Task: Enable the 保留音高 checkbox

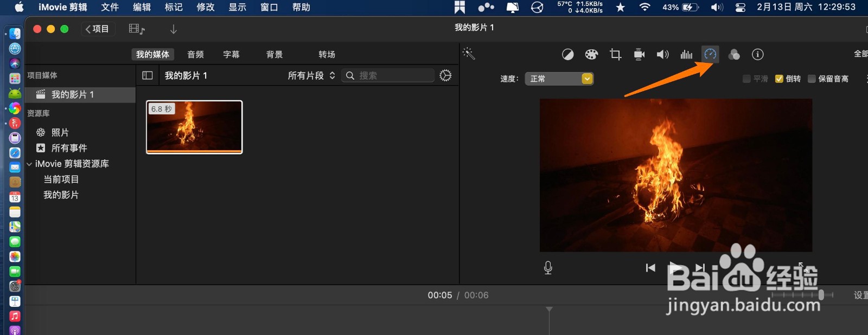Action: (x=812, y=79)
